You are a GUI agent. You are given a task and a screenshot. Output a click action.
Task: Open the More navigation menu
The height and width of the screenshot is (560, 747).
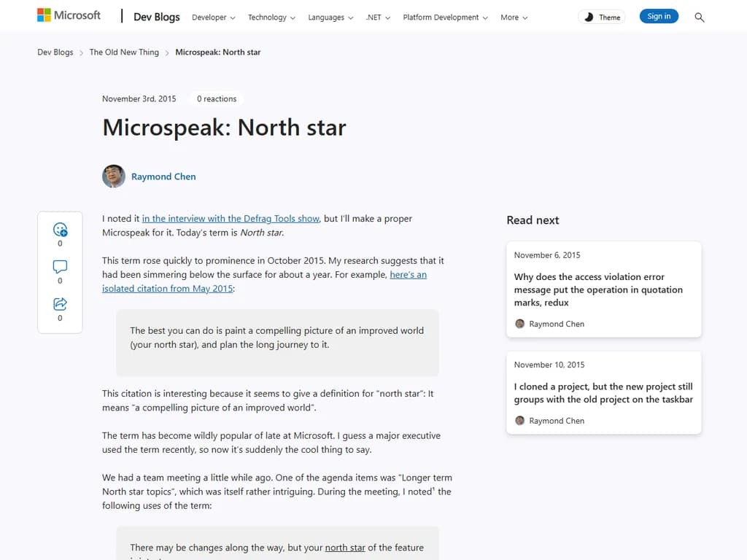tap(514, 17)
